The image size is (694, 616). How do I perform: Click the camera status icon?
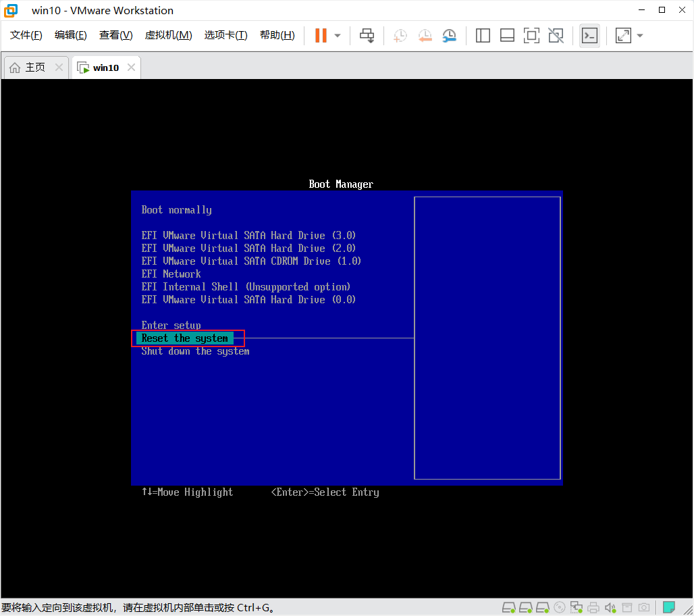[x=644, y=607]
